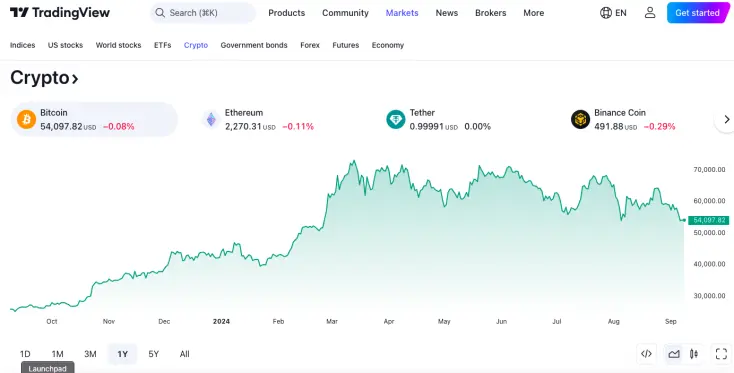Click the Tether coin icon

point(396,119)
